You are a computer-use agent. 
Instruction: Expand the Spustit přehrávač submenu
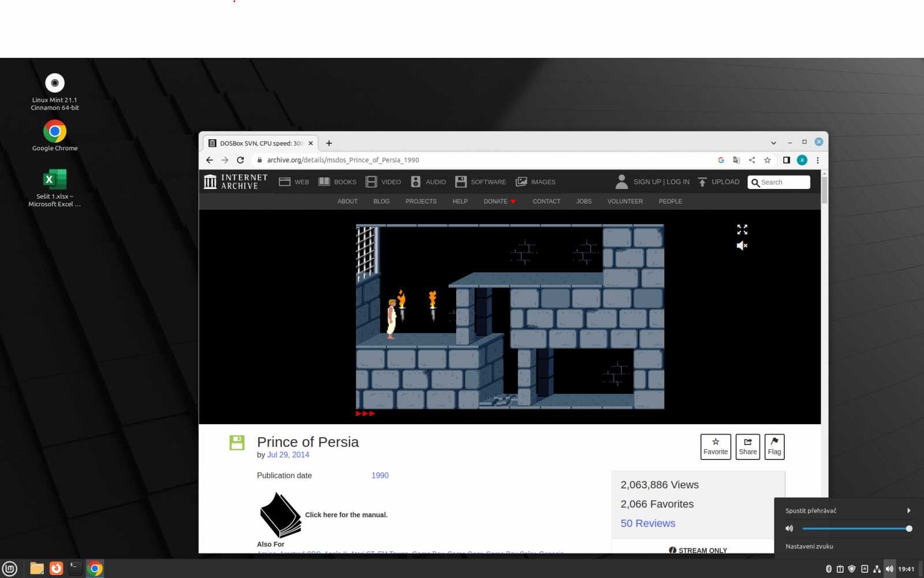tap(848, 510)
